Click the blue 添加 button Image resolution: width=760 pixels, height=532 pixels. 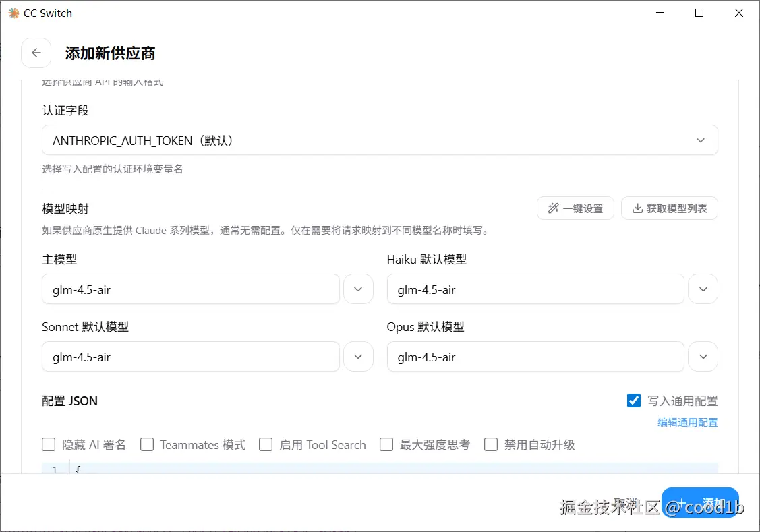[x=700, y=502]
